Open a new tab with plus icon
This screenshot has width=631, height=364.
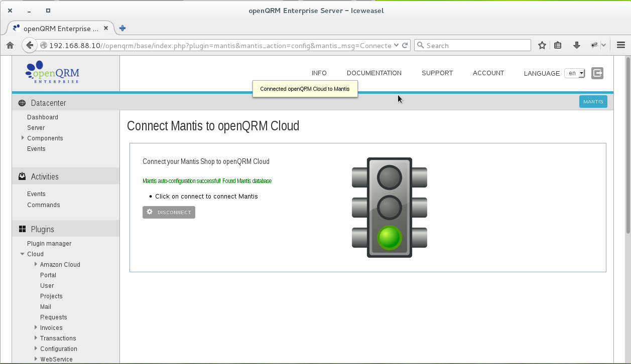pyautogui.click(x=122, y=29)
